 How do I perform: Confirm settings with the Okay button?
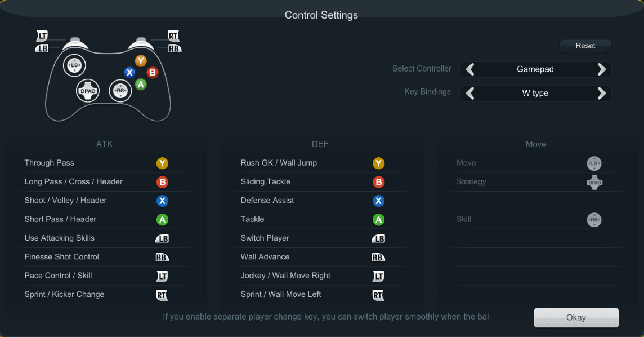576,317
